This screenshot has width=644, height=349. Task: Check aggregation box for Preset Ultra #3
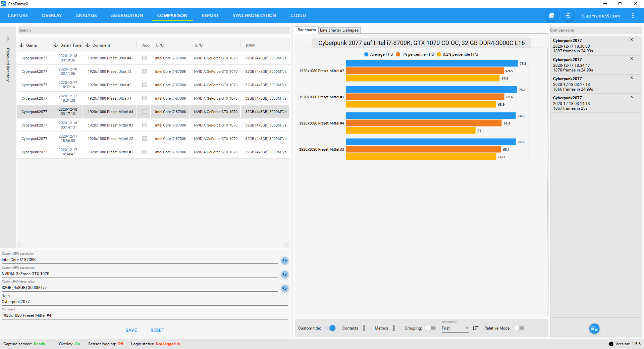coord(145,71)
